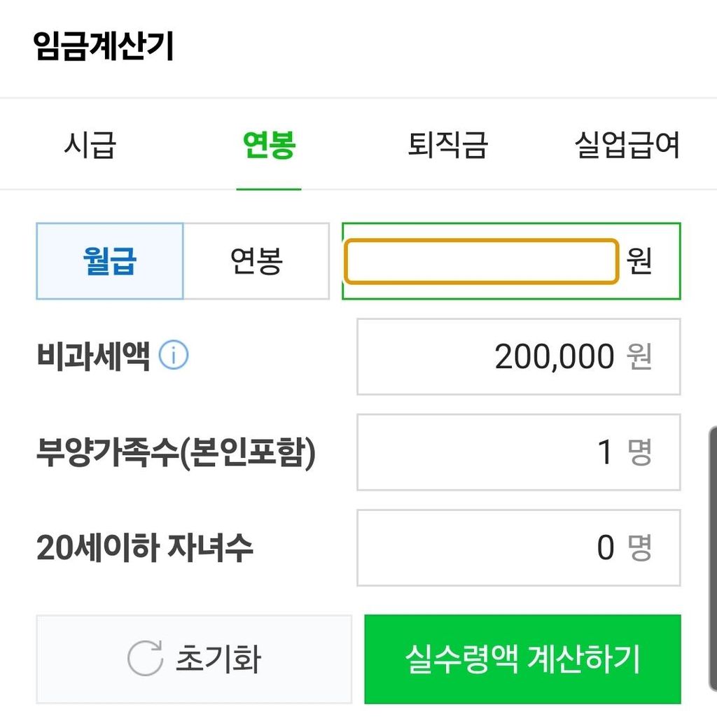This screenshot has height=728, width=717.
Task: Click the 부양가족수 1 명 field
Action: tap(519, 452)
